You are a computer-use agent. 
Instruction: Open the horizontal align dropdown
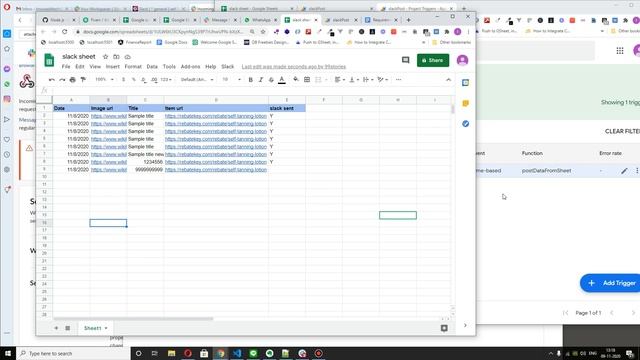pyautogui.click(x=340, y=80)
